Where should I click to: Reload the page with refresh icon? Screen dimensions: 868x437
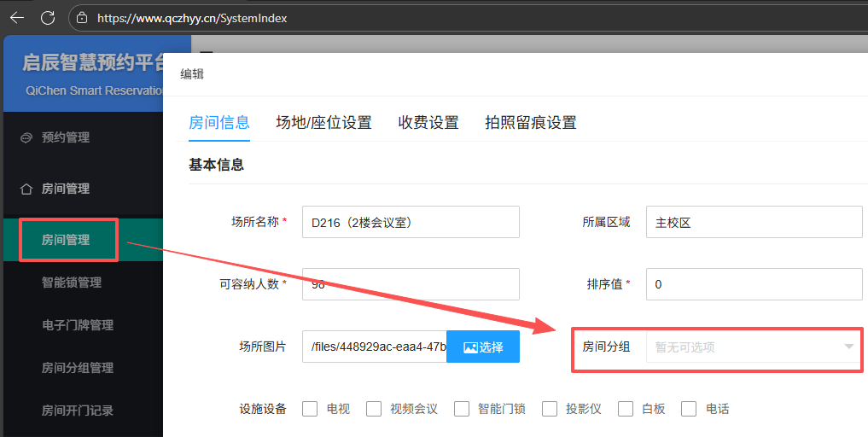48,17
